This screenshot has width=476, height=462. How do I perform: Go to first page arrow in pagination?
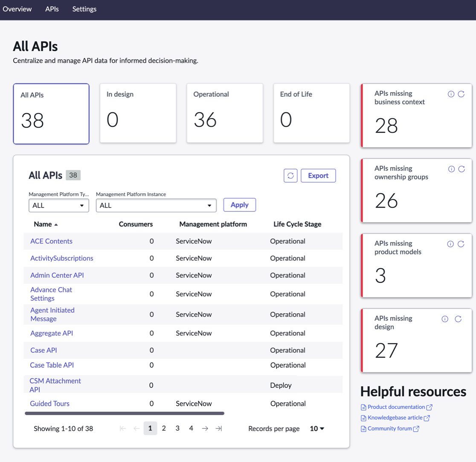click(123, 428)
